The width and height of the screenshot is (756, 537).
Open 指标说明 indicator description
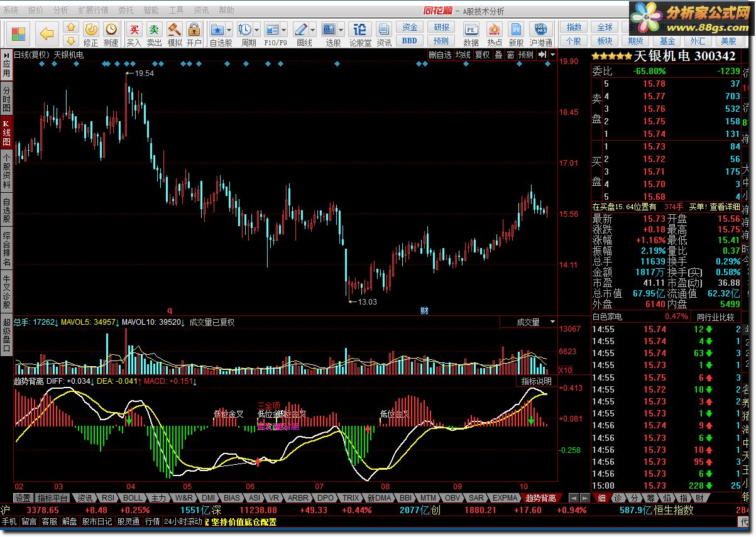point(537,381)
